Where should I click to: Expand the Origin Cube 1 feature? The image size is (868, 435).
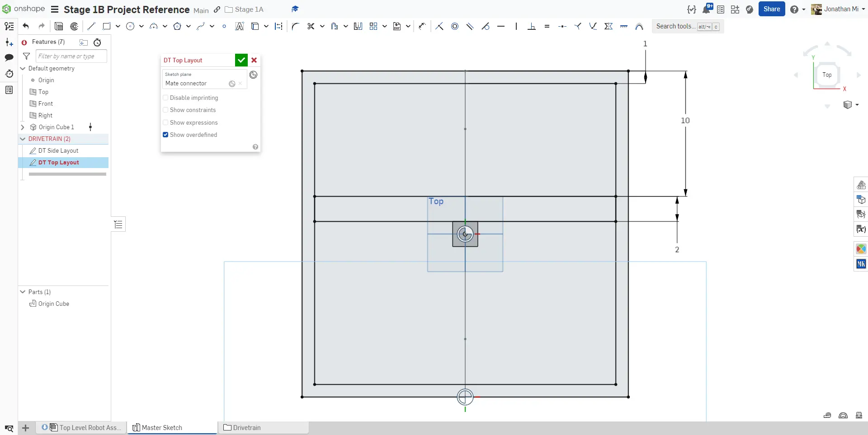click(23, 127)
